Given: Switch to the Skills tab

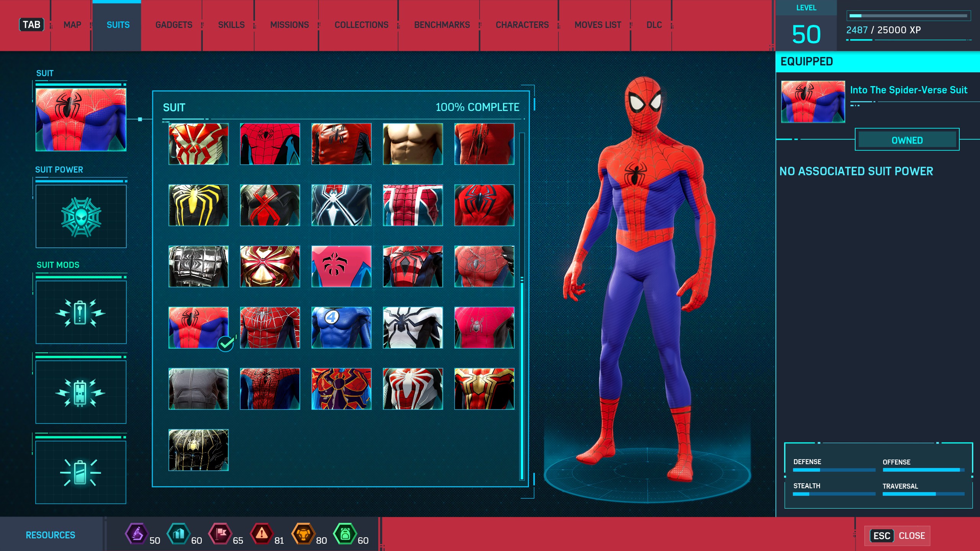Looking at the screenshot, I should 231,25.
